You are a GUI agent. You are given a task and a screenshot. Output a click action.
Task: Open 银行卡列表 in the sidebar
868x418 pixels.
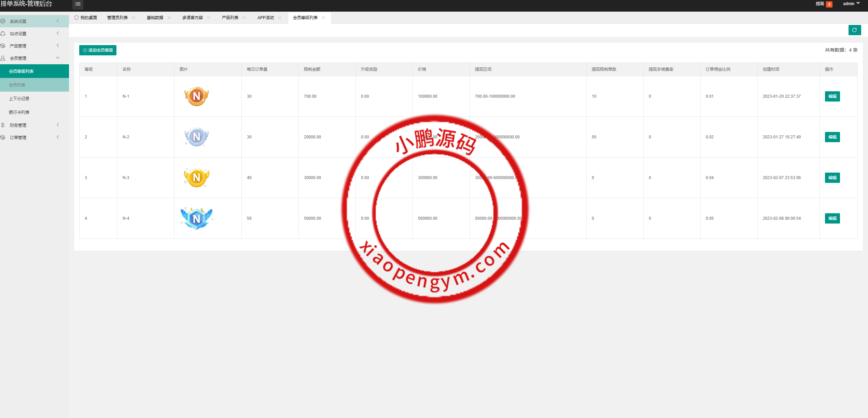click(x=19, y=112)
